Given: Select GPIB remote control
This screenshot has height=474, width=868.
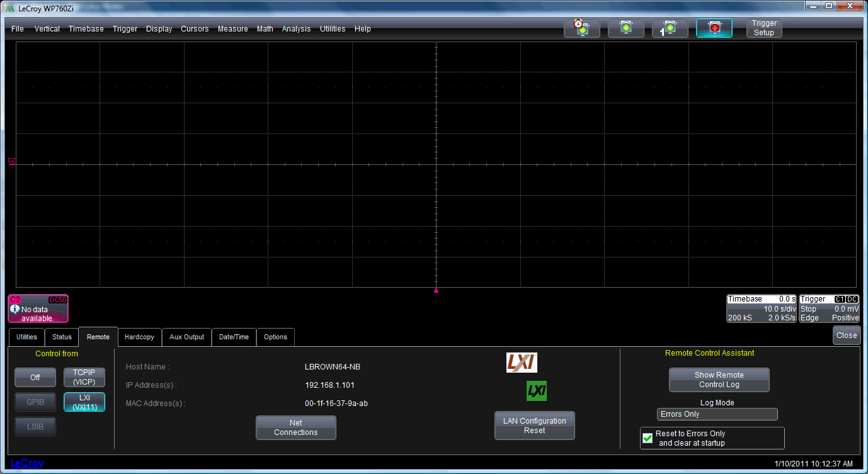Looking at the screenshot, I should tap(35, 402).
